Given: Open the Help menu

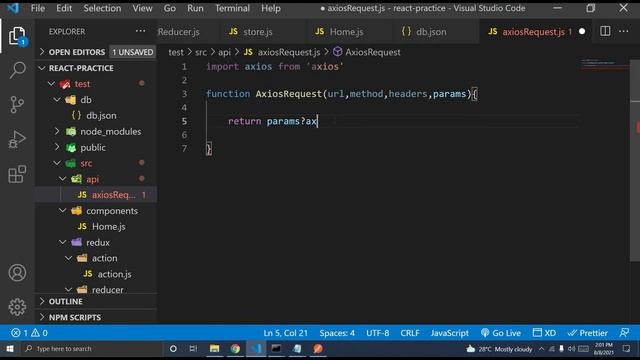Looking at the screenshot, I should [x=271, y=8].
